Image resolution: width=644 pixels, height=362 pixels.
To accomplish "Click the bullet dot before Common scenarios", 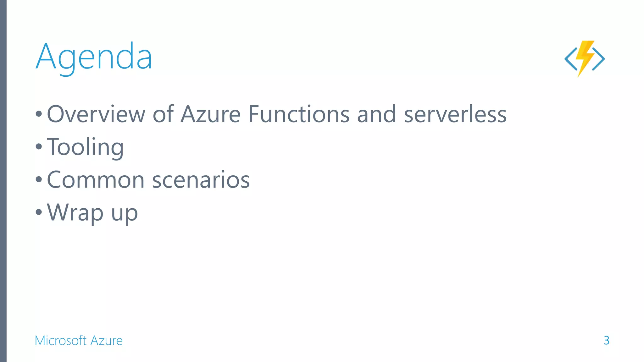I will [39, 179].
